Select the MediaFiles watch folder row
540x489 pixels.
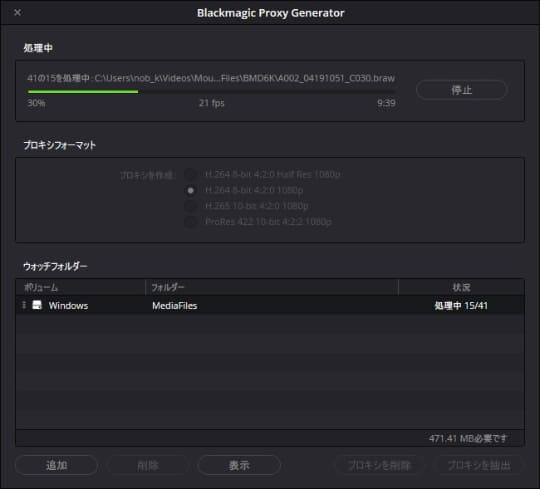point(270,305)
